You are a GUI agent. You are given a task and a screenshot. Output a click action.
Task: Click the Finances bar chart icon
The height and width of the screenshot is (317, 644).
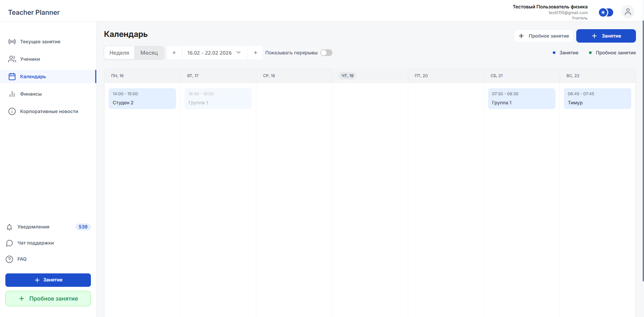tap(12, 94)
